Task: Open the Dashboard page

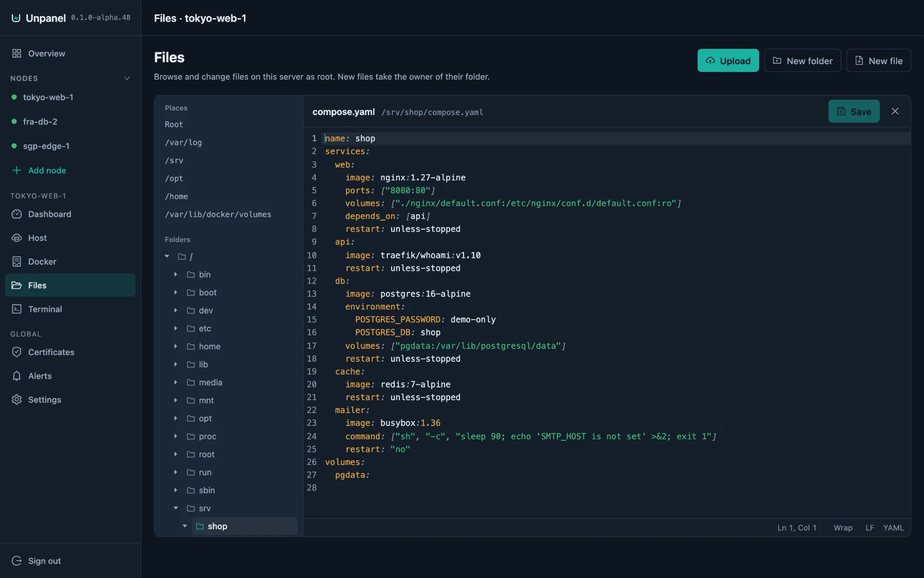Action: click(x=70, y=214)
